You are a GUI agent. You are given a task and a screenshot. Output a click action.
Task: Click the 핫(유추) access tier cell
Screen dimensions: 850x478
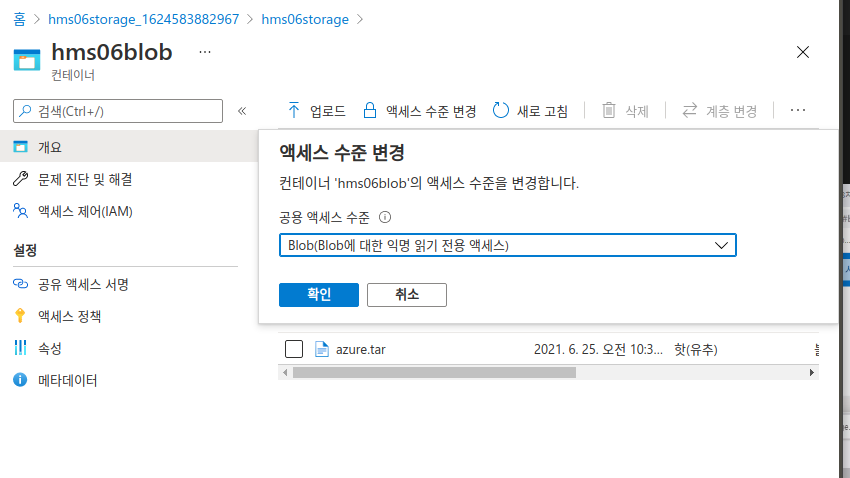696,350
